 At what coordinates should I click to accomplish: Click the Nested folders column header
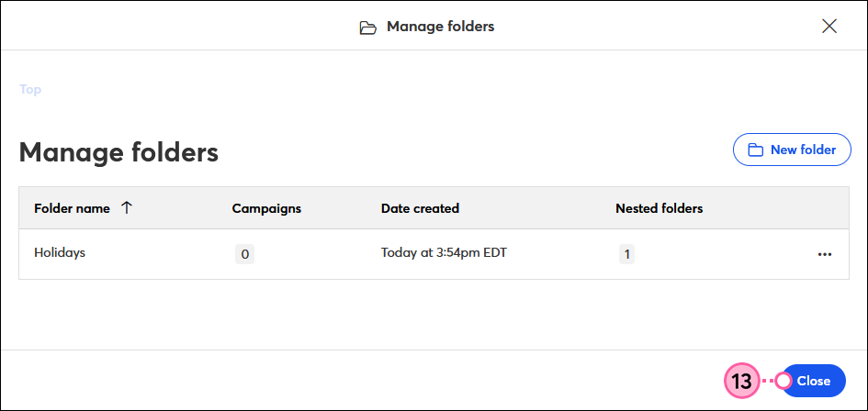click(x=659, y=208)
